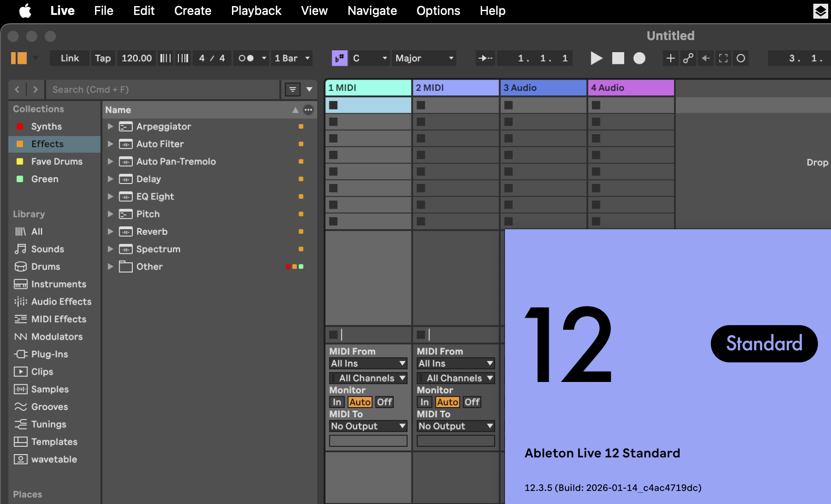
Task: Open the Major scale dropdown
Action: coord(423,58)
